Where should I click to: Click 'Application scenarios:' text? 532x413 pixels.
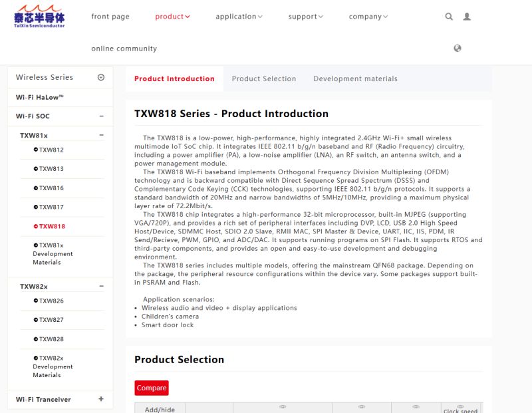point(179,299)
